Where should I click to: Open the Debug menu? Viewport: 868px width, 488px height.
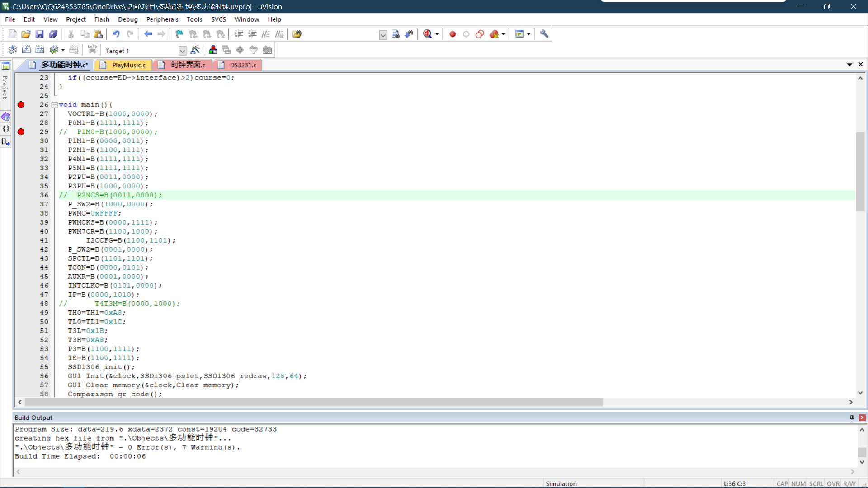pos(128,19)
